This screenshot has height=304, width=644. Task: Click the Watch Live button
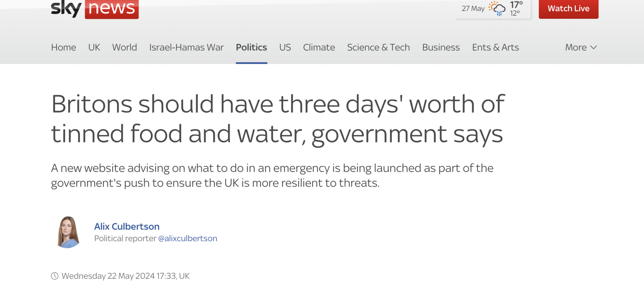pos(569,9)
